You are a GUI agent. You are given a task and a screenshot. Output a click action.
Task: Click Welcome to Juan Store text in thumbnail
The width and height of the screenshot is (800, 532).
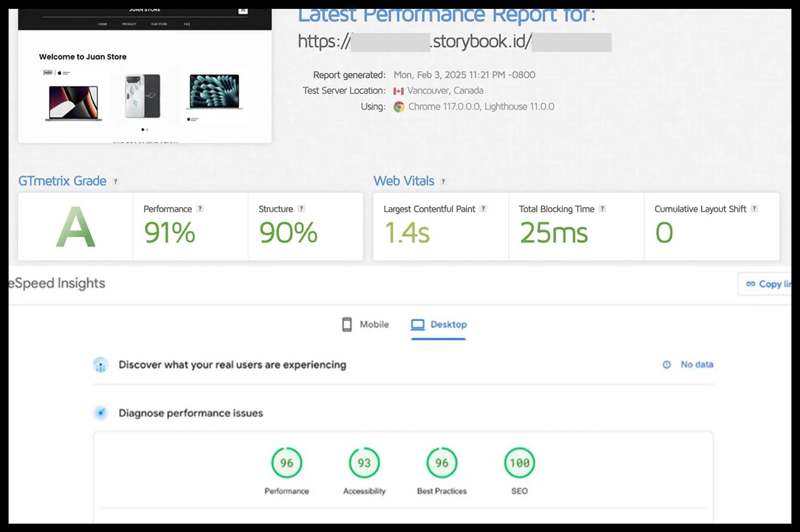[x=82, y=57]
